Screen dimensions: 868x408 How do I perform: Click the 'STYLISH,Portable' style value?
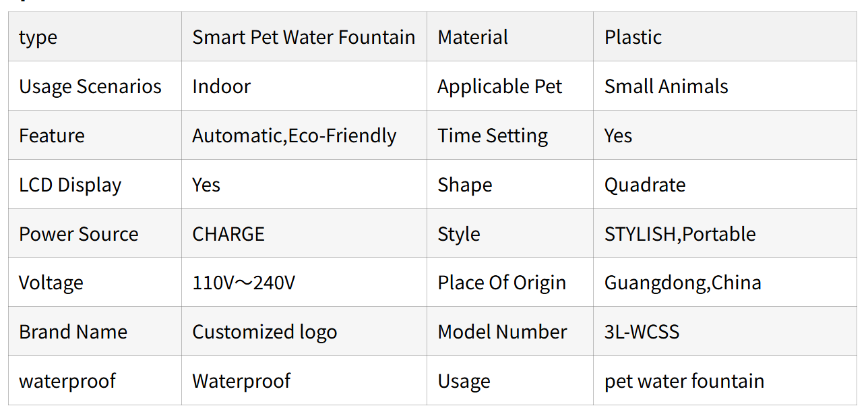pyautogui.click(x=680, y=234)
